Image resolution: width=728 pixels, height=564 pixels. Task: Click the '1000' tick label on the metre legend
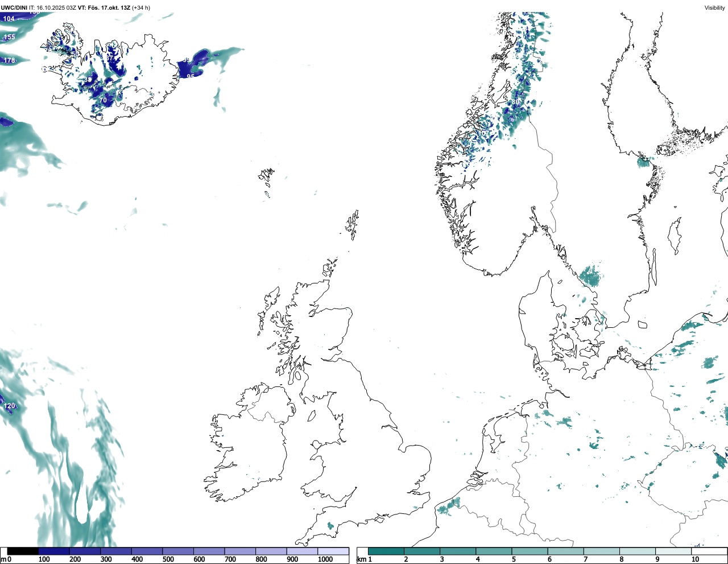coord(325,559)
